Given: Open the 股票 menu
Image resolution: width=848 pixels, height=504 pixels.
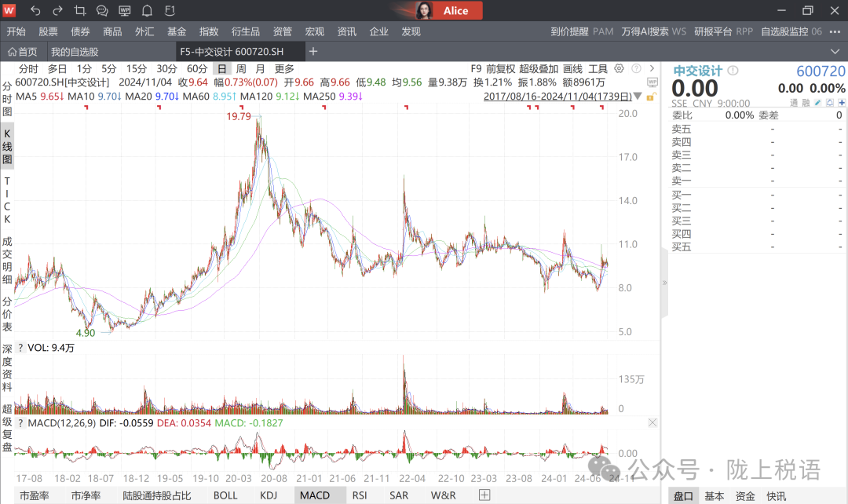Looking at the screenshot, I should [x=48, y=31].
